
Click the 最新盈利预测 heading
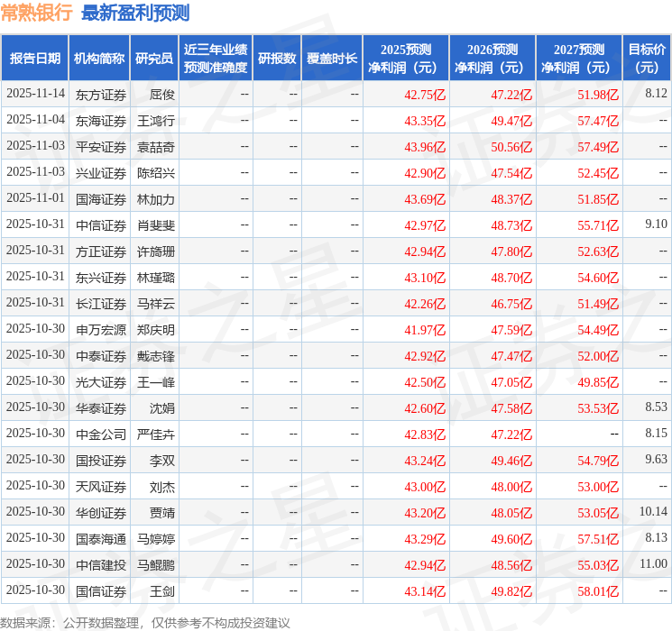point(135,13)
